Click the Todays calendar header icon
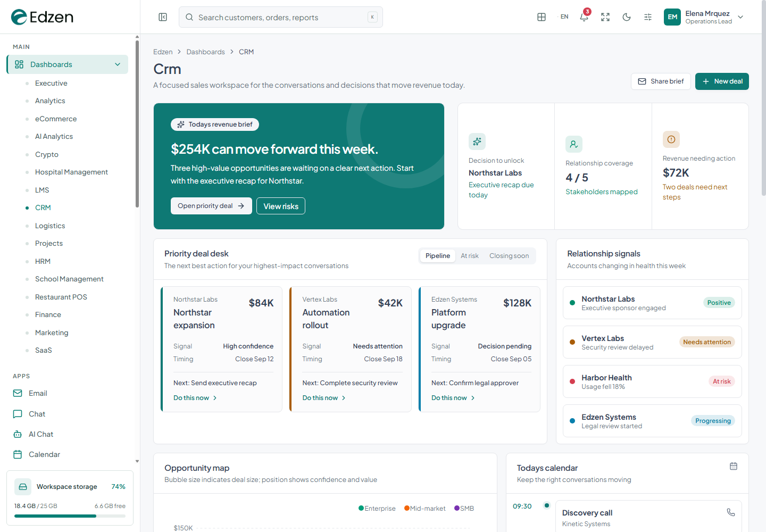 [734, 466]
